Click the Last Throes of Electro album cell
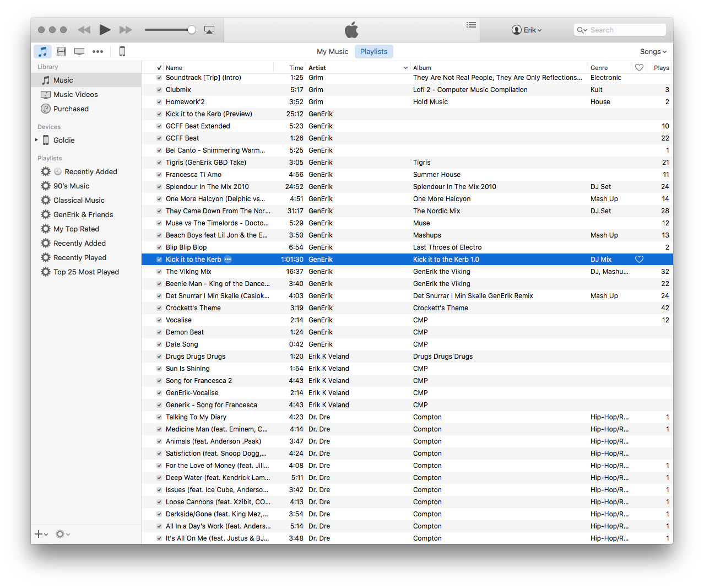This screenshot has height=588, width=704. coord(447,247)
